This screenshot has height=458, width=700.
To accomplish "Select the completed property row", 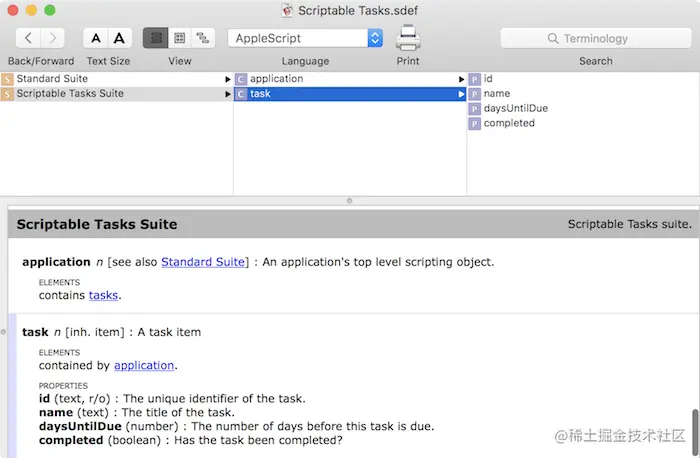I will tap(583, 123).
